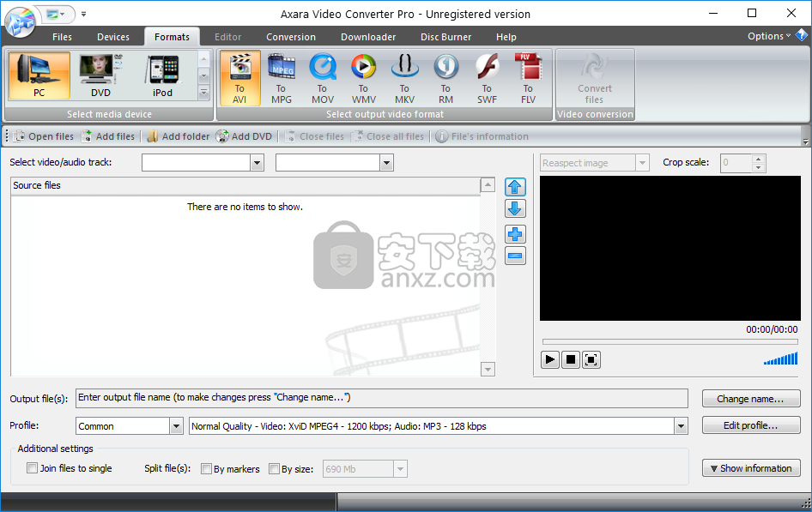This screenshot has height=512, width=812.
Task: Click the source list scroll down arrow
Action: tap(488, 370)
